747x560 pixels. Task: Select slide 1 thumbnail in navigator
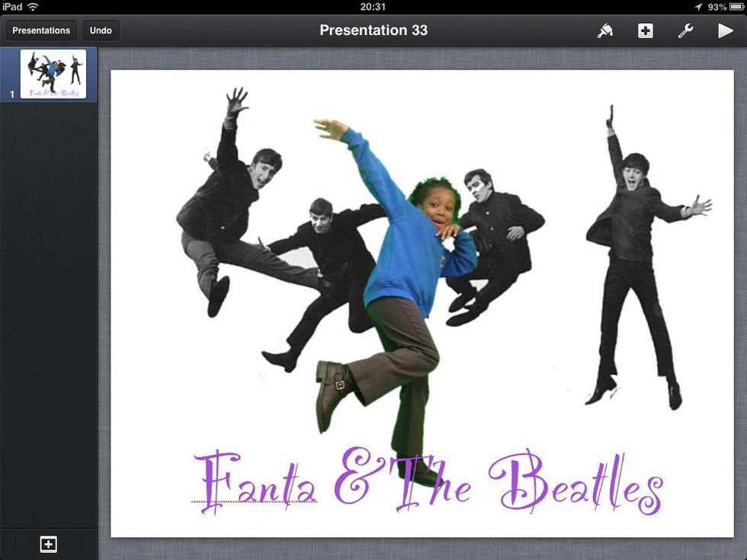(53, 74)
